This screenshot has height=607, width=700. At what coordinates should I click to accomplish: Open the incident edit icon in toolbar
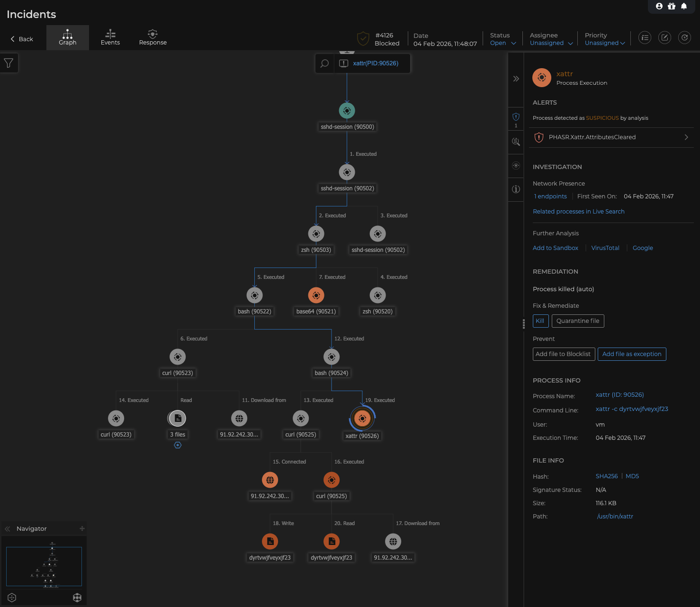pyautogui.click(x=664, y=37)
